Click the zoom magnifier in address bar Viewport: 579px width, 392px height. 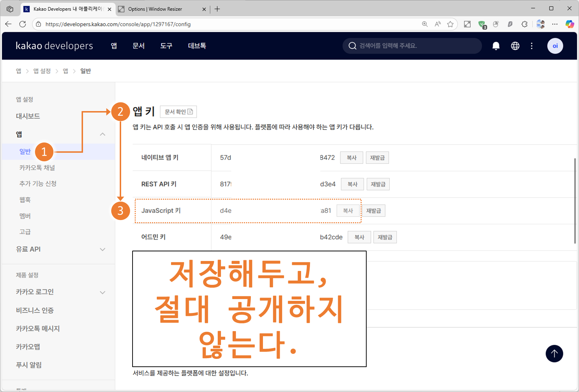[425, 24]
